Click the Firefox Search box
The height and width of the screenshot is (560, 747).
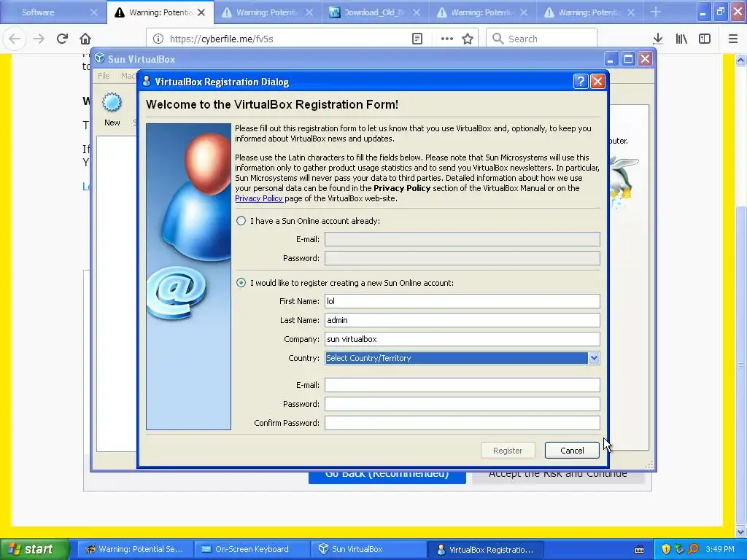point(542,39)
